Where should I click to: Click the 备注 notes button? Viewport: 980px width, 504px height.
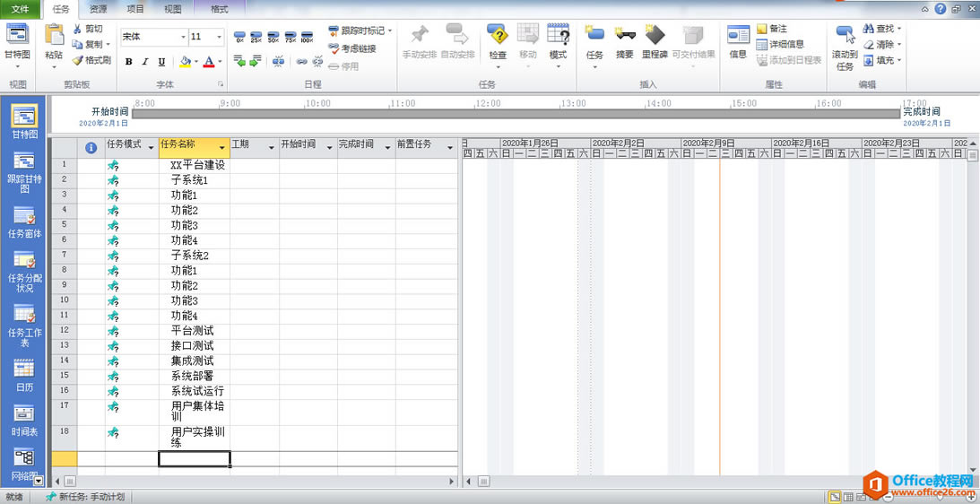(x=771, y=29)
